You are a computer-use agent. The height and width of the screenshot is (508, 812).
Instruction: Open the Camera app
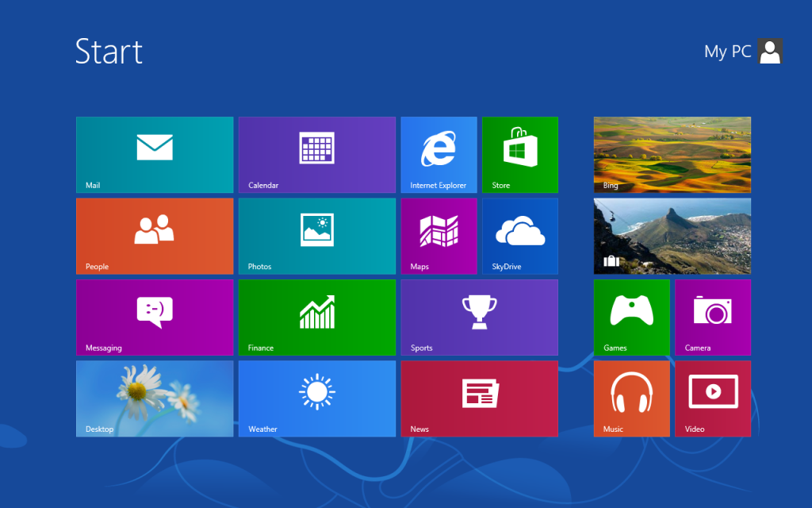click(712, 317)
